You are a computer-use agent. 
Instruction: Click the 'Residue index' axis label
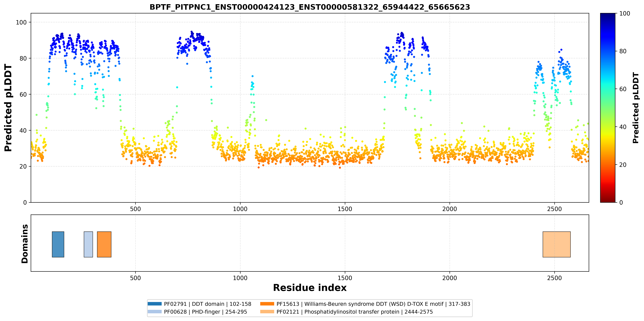click(310, 288)
